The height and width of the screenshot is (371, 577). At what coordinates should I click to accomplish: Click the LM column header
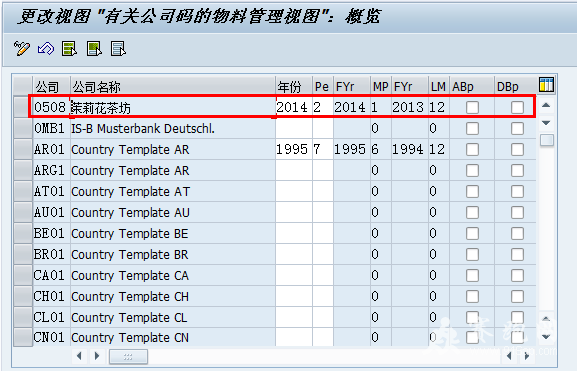coord(439,86)
